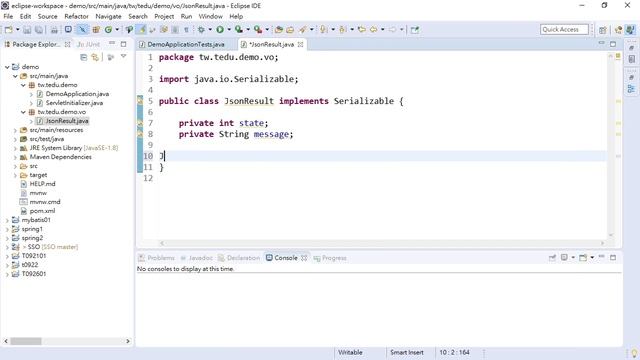Toggle Pin Console button
Screen dimensions: 640x360
click(552, 258)
